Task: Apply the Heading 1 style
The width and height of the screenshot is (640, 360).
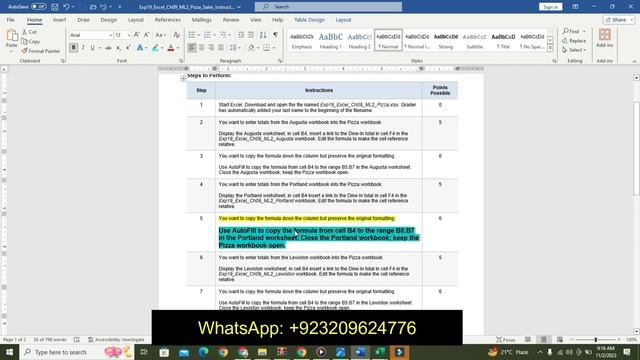Action: [x=331, y=40]
